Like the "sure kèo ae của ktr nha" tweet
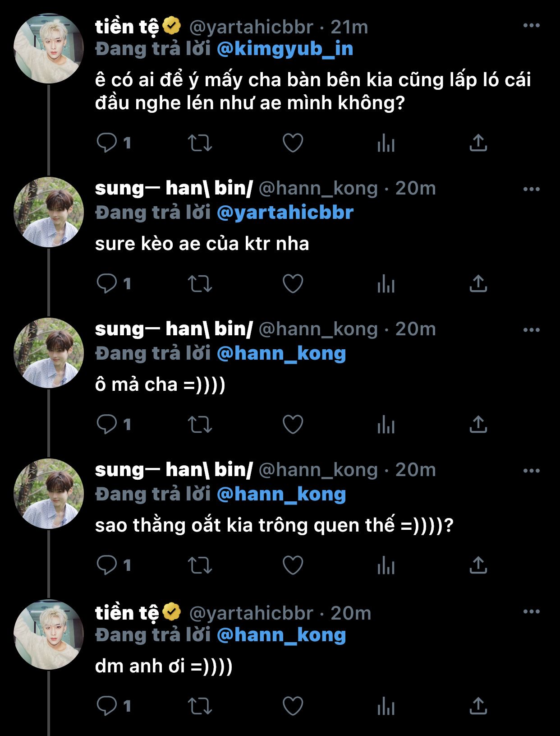 click(293, 284)
